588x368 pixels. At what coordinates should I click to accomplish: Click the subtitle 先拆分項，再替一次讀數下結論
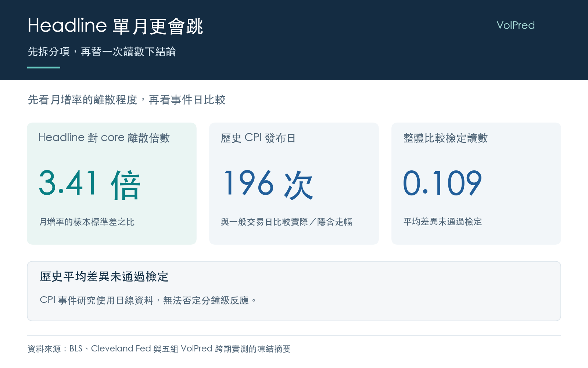102,52
